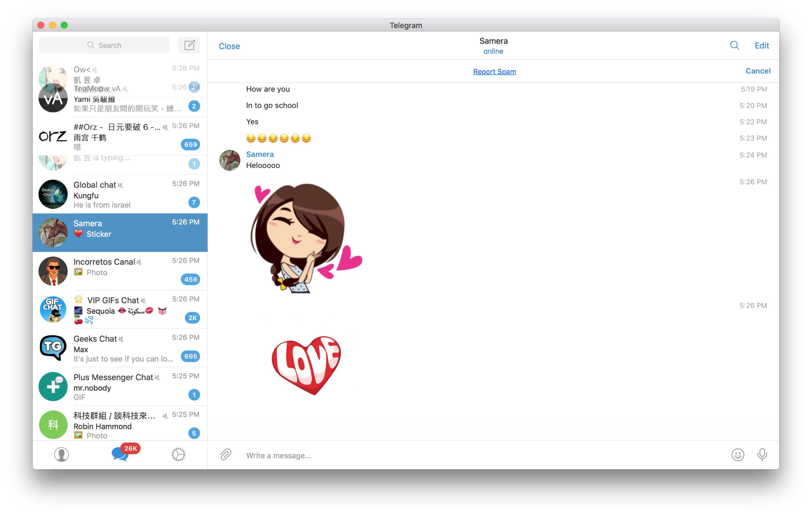
Task: Click the Samera title in chat header
Action: pyautogui.click(x=493, y=41)
